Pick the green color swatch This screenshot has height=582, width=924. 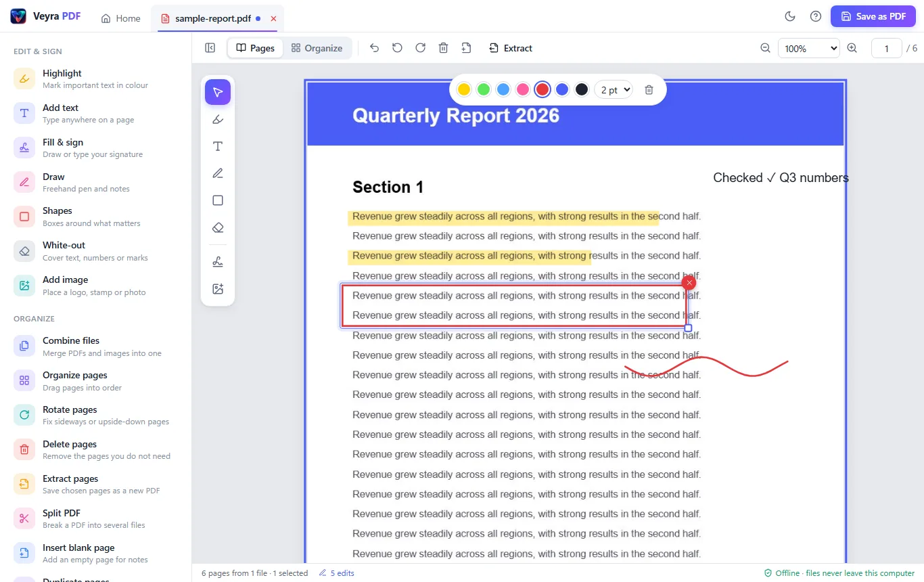(x=484, y=89)
